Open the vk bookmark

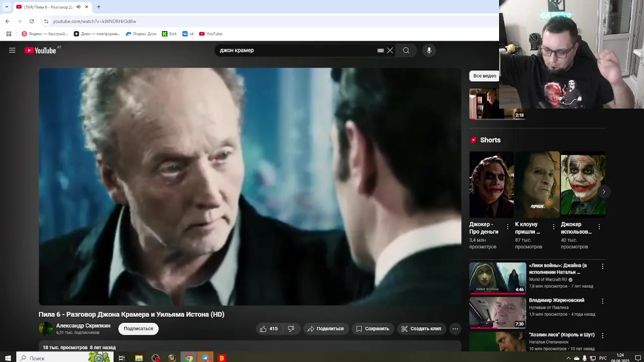[188, 34]
